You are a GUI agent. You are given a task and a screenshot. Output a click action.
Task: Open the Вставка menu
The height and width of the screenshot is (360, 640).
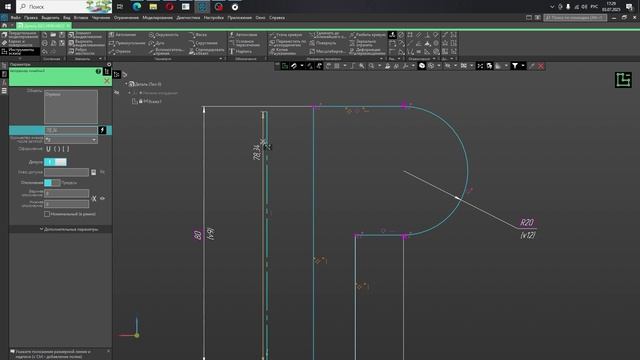(81, 18)
